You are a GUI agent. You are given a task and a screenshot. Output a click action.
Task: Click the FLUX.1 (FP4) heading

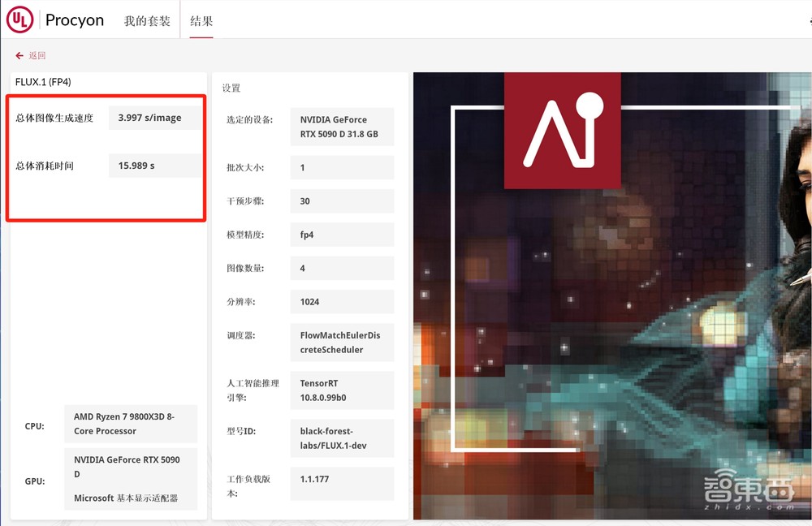pos(43,82)
